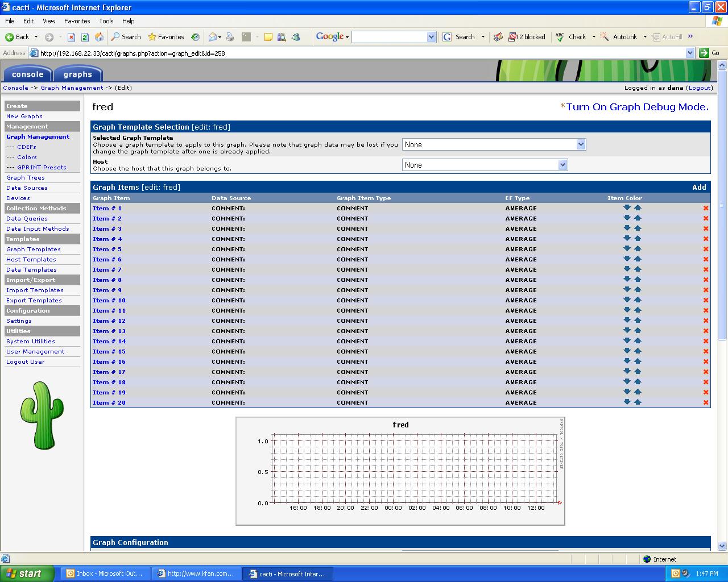Delete Item # 3 with red X
Viewport: 728px width, 582px height.
point(706,228)
